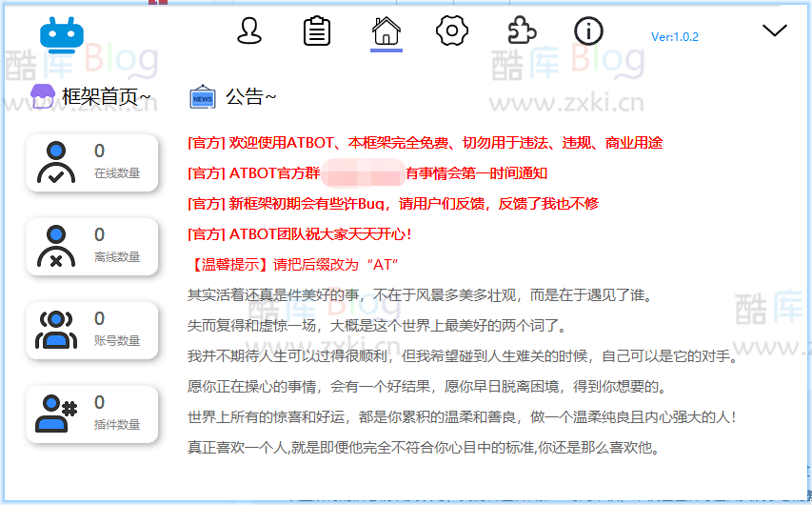Select the home tab house icon

coord(386,30)
